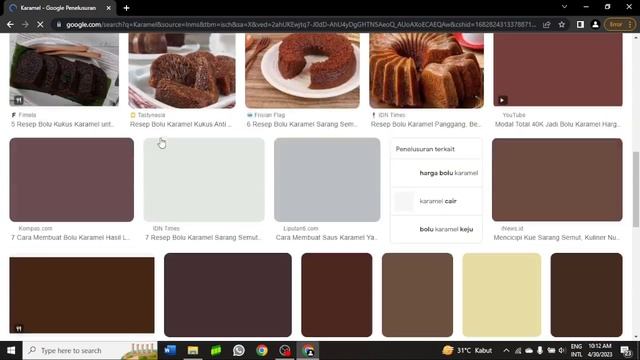Click link Mencicipi Kue Sarang Semut
This screenshot has width=640, height=360.
coord(557,238)
